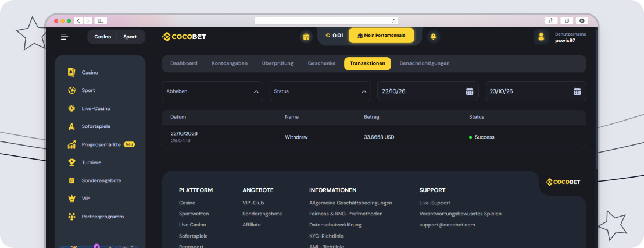Open the Kontoangaben tab
This screenshot has width=644, height=248.
click(x=230, y=63)
